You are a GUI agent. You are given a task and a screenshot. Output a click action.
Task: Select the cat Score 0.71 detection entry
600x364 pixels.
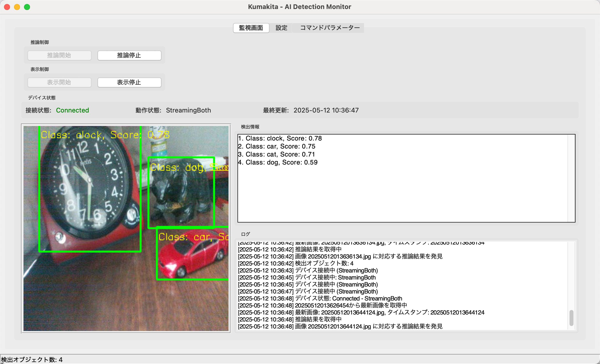[x=276, y=154]
